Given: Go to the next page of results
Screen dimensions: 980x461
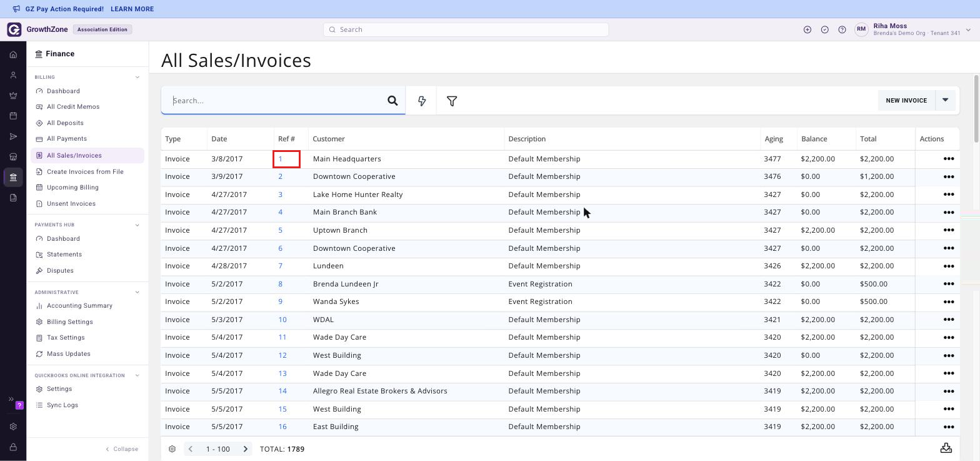Looking at the screenshot, I should (246, 449).
